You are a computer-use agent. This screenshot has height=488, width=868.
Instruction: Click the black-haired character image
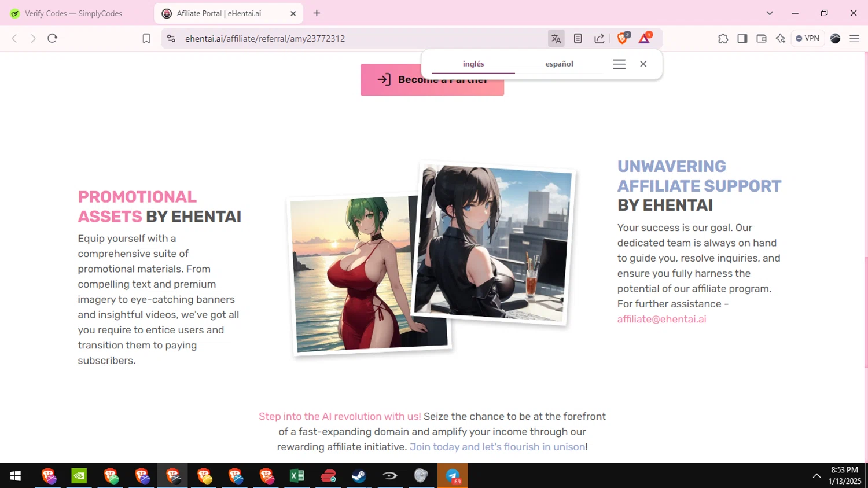click(495, 243)
